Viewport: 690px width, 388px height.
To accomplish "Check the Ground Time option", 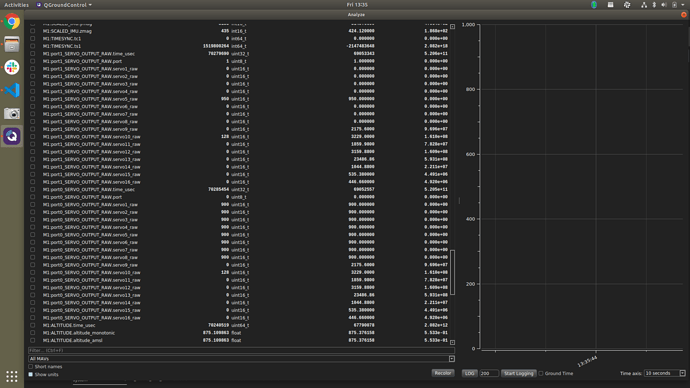I will coord(541,373).
